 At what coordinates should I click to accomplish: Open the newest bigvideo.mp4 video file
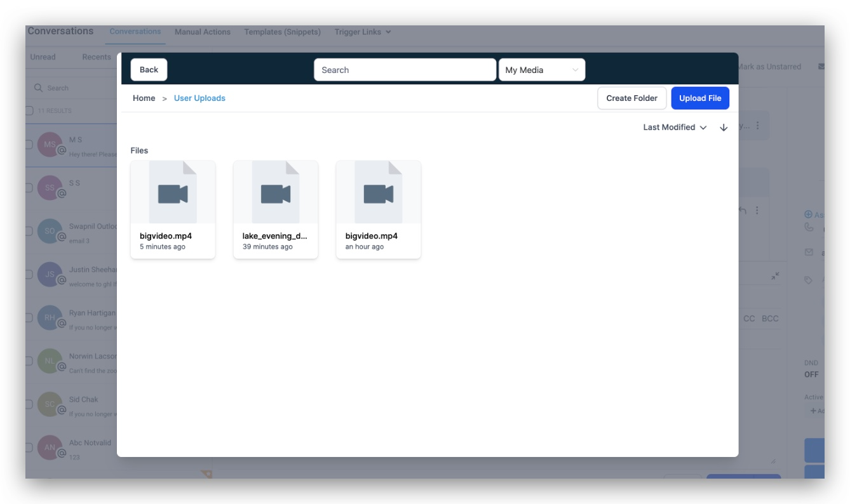point(173,209)
